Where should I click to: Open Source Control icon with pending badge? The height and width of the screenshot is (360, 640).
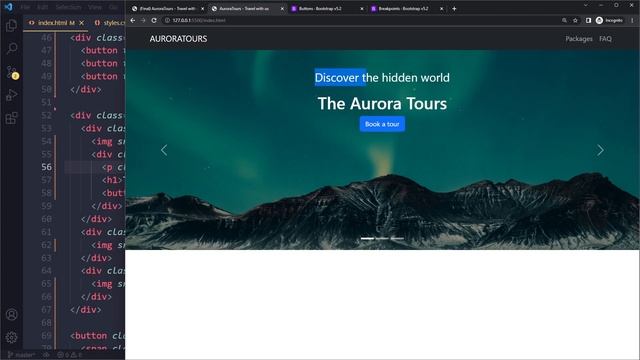coord(12,73)
